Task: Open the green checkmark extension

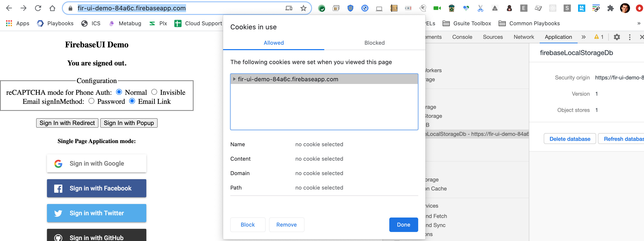Action: pyautogui.click(x=322, y=9)
